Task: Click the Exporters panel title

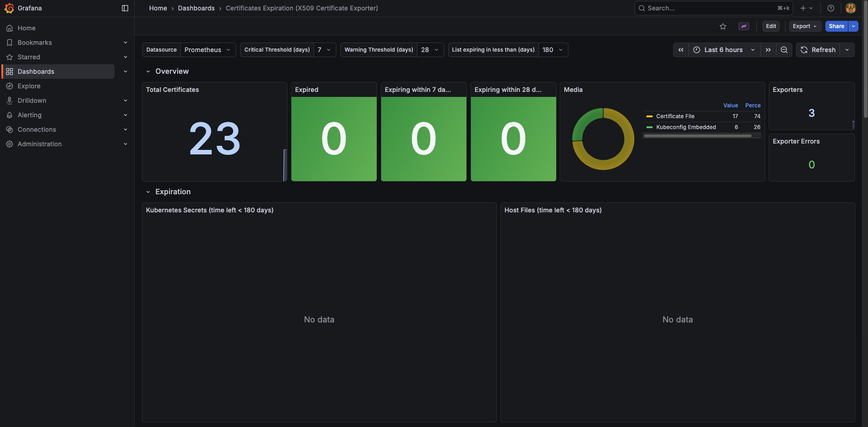Action: tap(787, 90)
